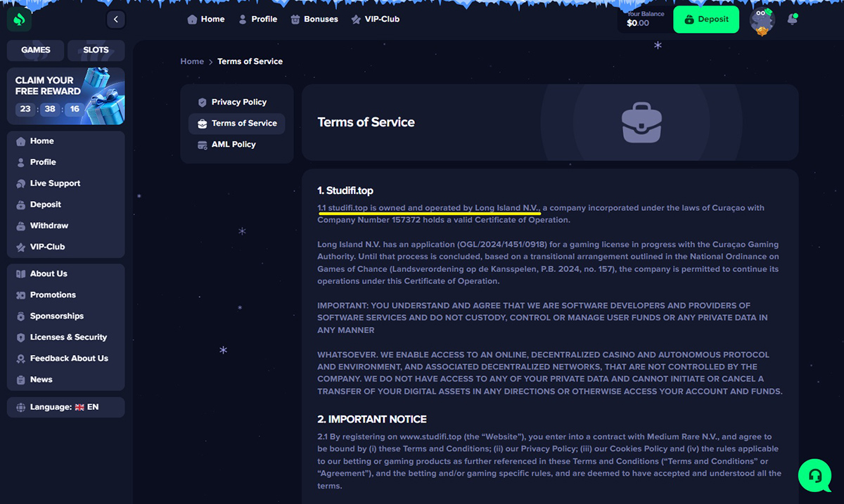Open Promotions in the sidebar
844x504 pixels.
coord(53,295)
